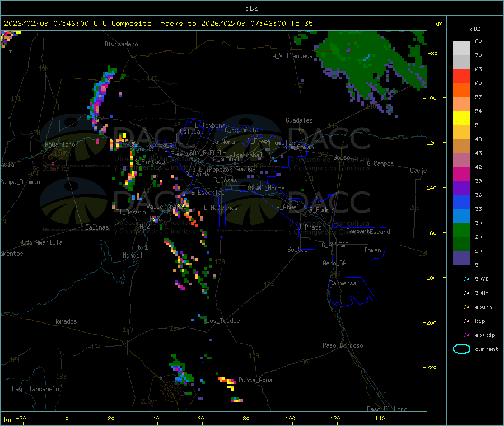Click the white 30HM track arrow in legend

[x=461, y=293]
